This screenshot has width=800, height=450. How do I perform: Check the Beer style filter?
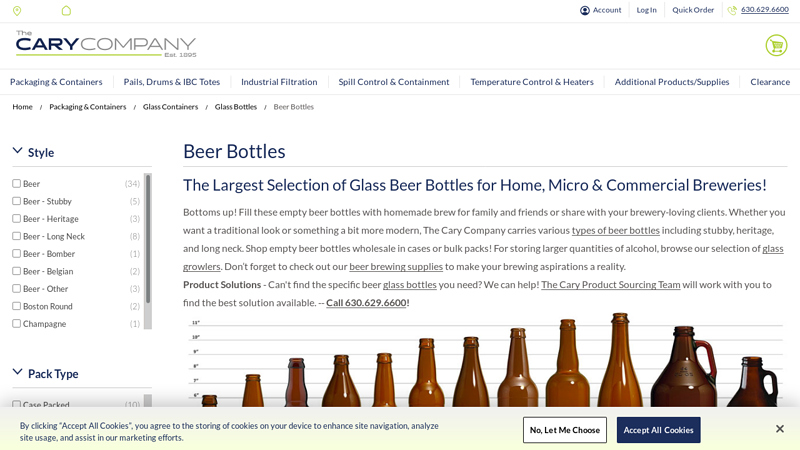pyautogui.click(x=16, y=184)
